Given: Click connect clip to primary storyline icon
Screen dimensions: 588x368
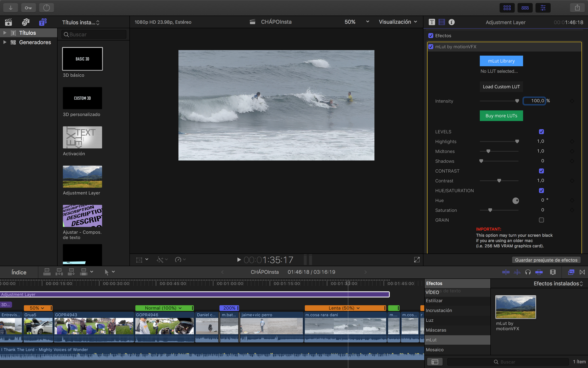Looking at the screenshot, I should pyautogui.click(x=47, y=272).
